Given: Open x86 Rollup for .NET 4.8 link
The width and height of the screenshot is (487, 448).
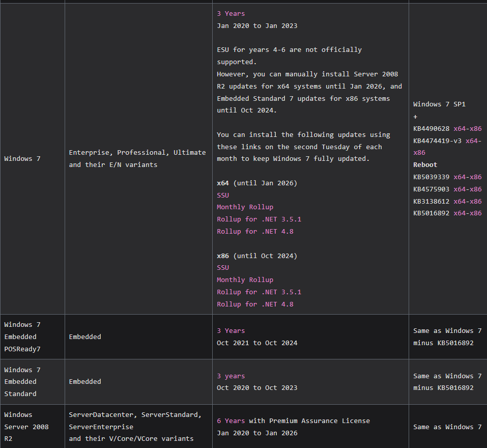Looking at the screenshot, I should [x=255, y=304].
